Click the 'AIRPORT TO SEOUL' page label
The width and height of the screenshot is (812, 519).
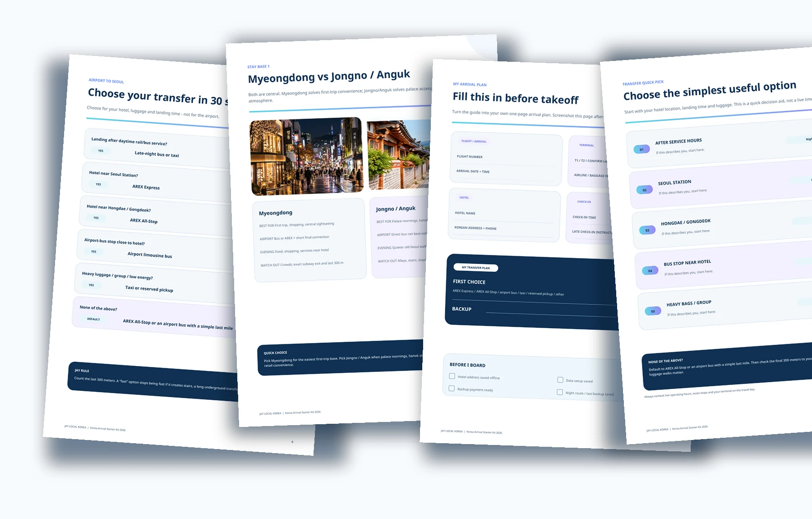106,81
